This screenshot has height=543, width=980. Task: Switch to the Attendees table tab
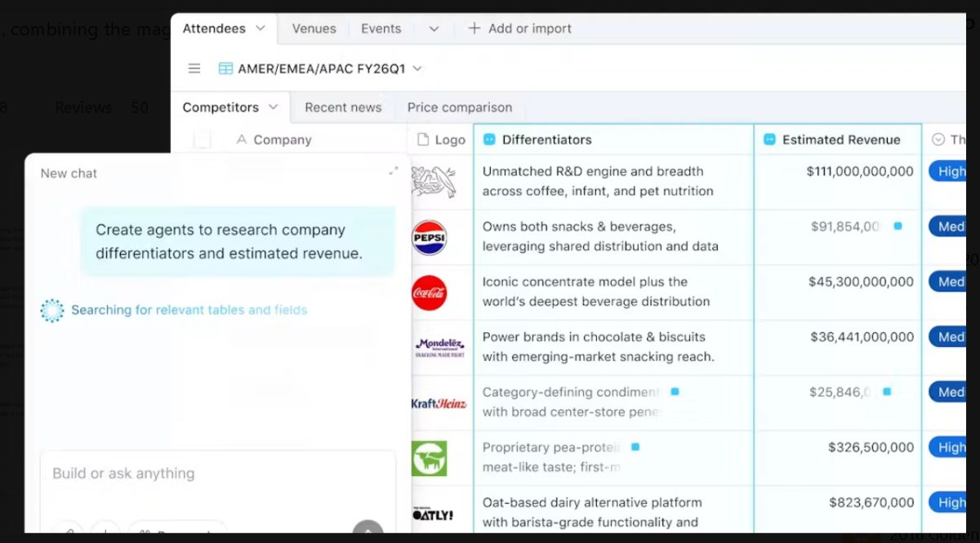214,29
